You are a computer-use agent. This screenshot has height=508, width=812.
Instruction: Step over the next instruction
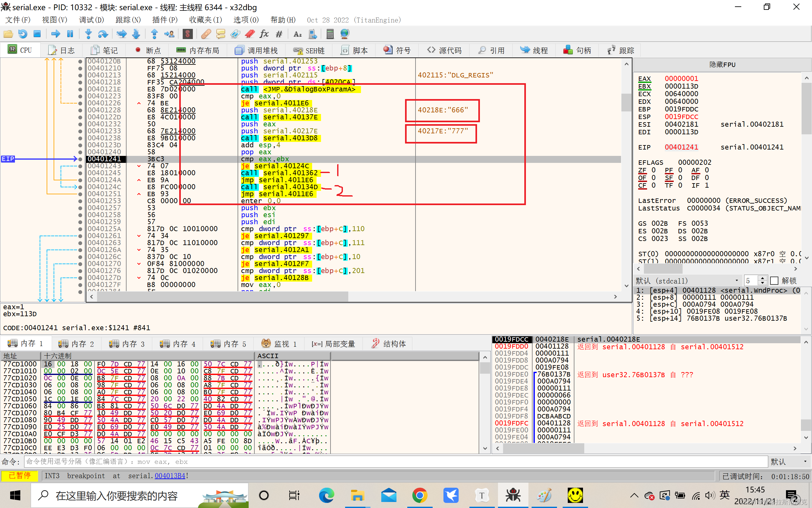tap(103, 34)
